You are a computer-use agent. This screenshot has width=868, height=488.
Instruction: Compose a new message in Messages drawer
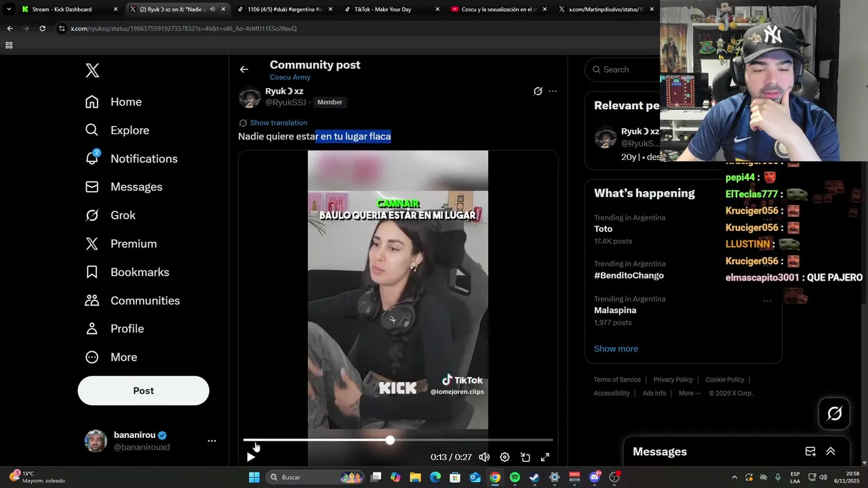[x=810, y=451]
